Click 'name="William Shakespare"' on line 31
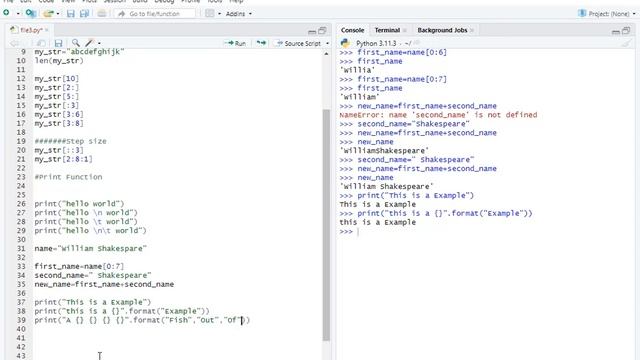 (90, 248)
